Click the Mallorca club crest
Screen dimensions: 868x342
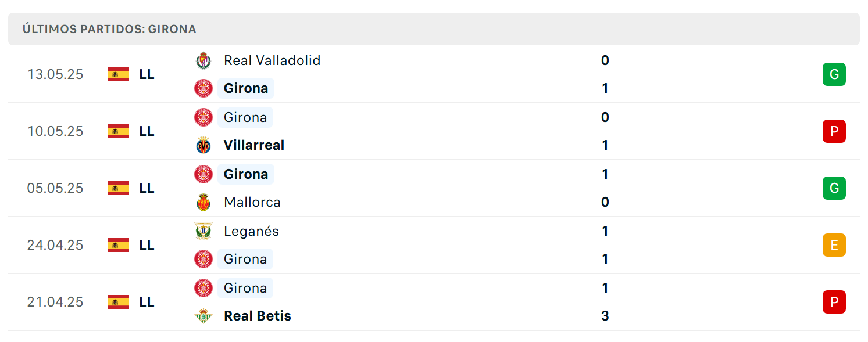203,202
